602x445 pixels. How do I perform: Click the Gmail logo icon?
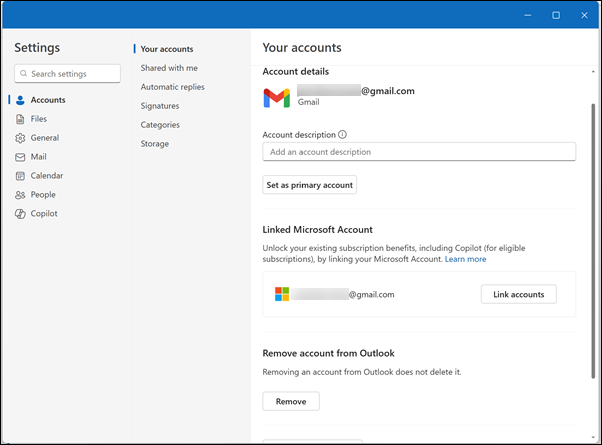pyautogui.click(x=276, y=98)
